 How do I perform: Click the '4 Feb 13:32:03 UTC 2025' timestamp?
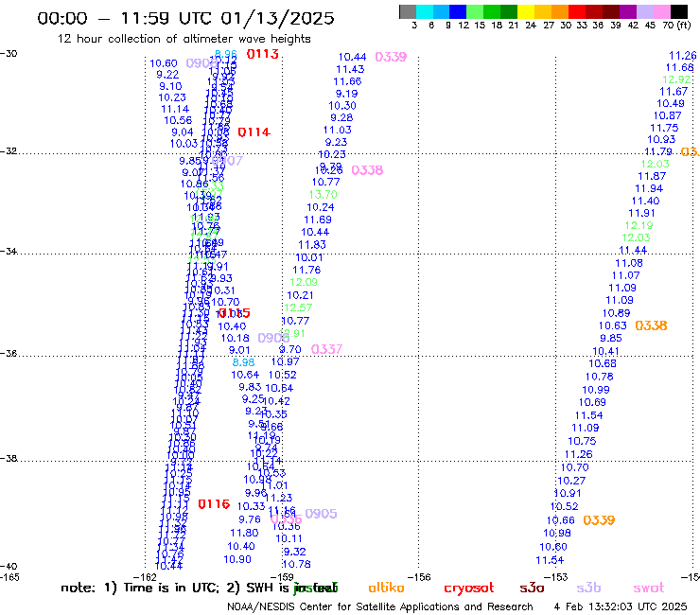pos(621,606)
